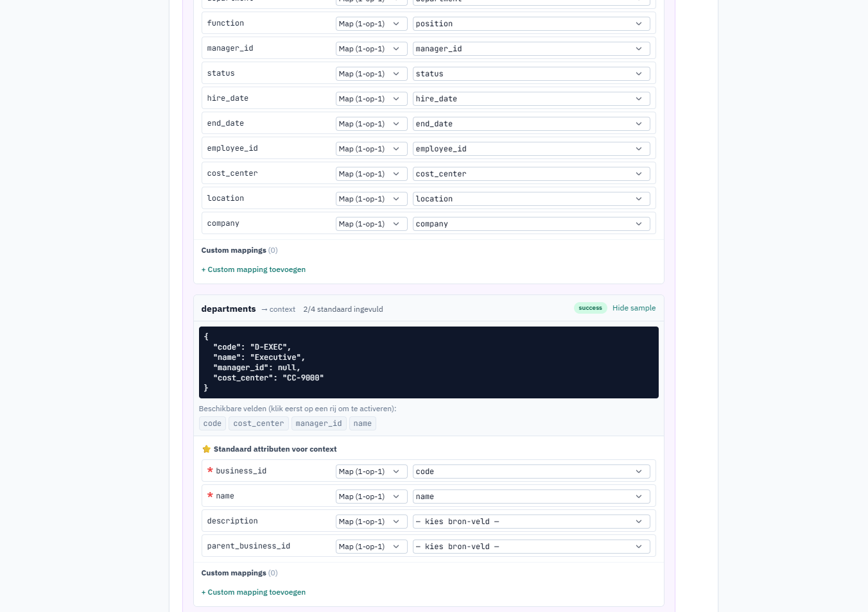Screen dimensions: 868x612
Task: Activate the business_id attribute row
Action: 428,472
